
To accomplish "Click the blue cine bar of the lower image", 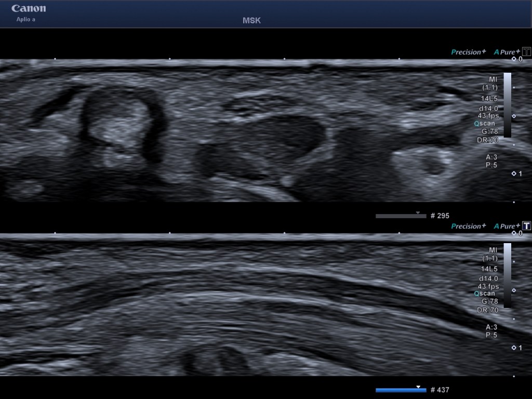I will point(401,390).
